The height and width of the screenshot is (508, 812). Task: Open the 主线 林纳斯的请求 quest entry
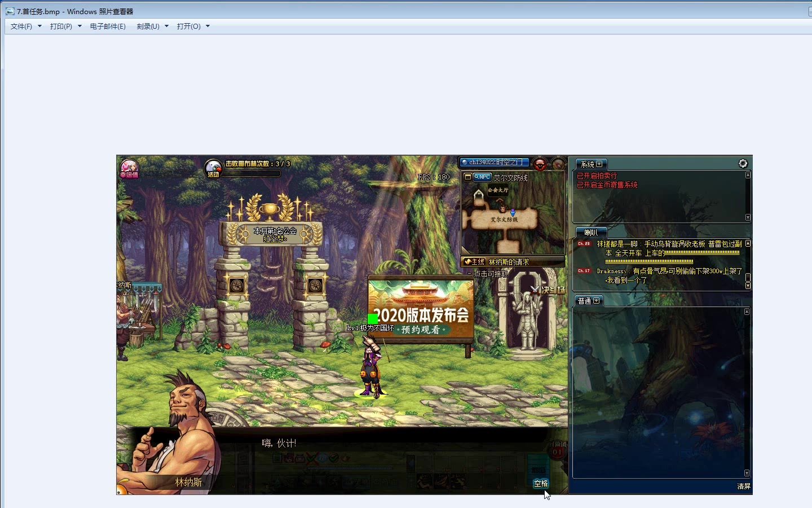(512, 262)
